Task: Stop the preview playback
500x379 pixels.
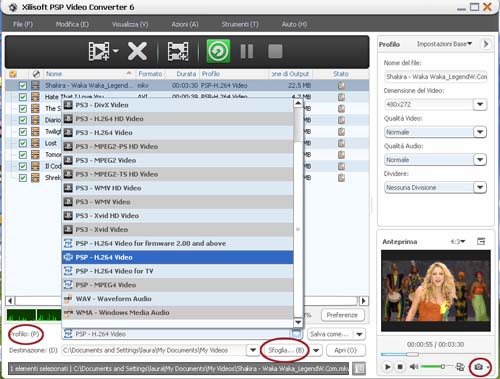Action: point(400,367)
